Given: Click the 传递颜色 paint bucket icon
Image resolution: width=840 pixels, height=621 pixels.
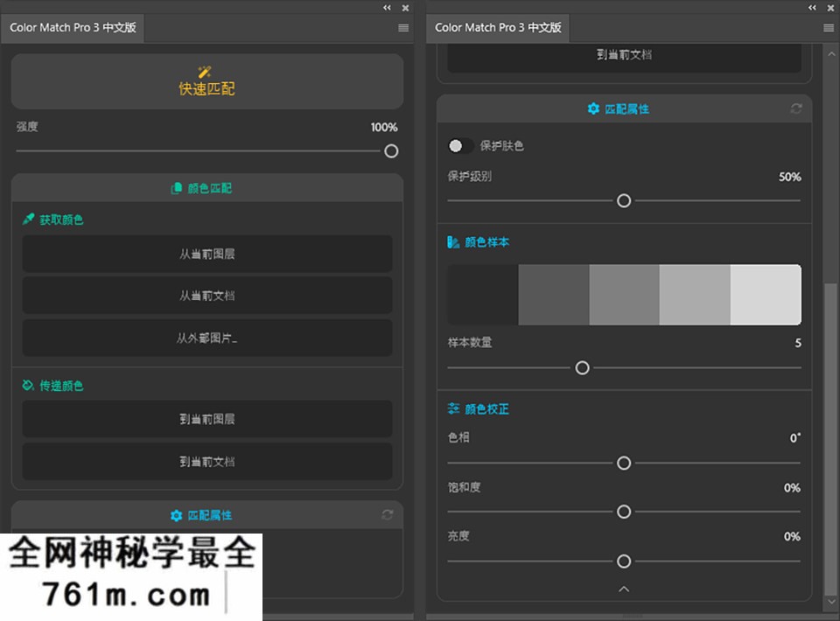Looking at the screenshot, I should 28,386.
